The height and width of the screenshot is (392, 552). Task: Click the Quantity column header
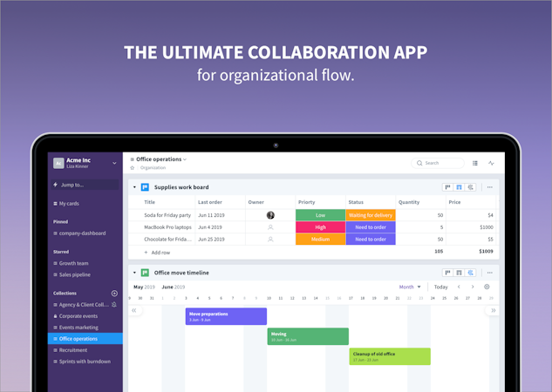[409, 202]
